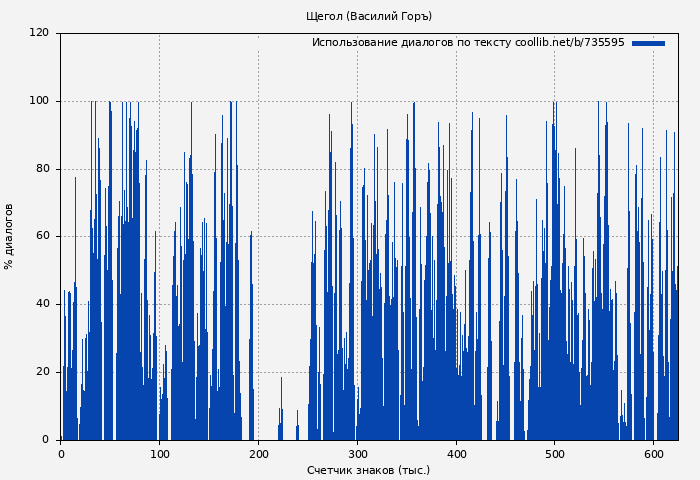
Task: Open the coollib.net/b/735595 link in legend
Action: click(x=569, y=43)
